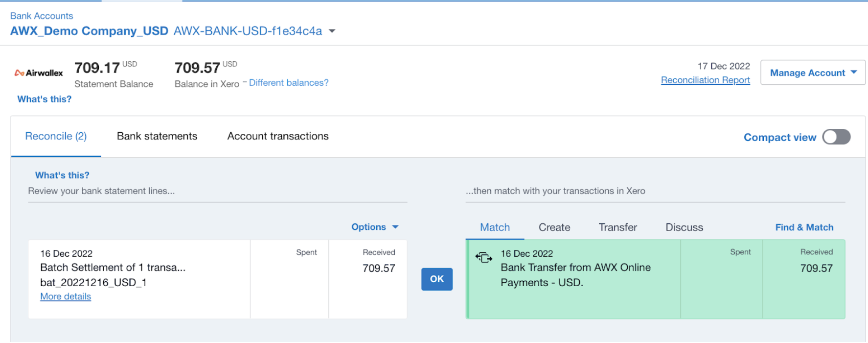
Task: Select the Transfer tab
Action: click(x=617, y=227)
